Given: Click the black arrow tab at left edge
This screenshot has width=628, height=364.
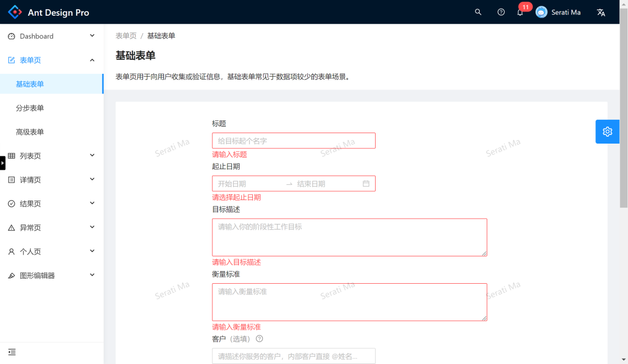Looking at the screenshot, I should 2,163.
